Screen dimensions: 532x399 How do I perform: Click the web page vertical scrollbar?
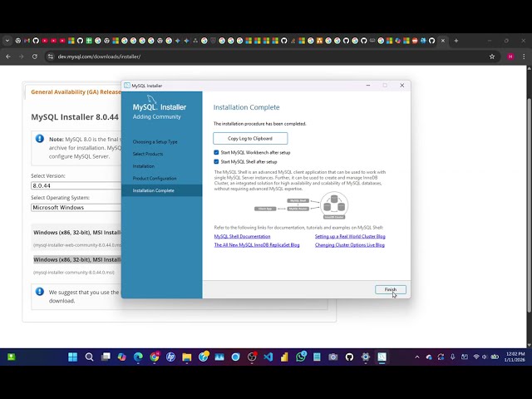(x=529, y=205)
